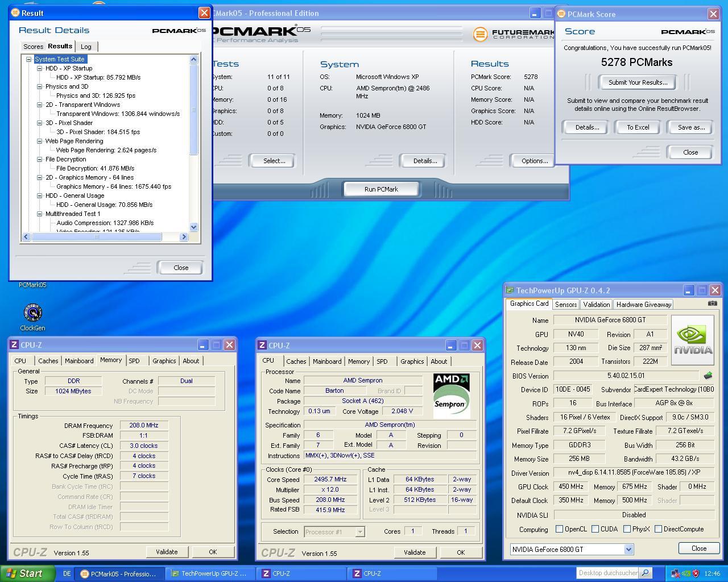
Task: Open the Sensors tab in GPU-Z
Action: click(x=566, y=305)
